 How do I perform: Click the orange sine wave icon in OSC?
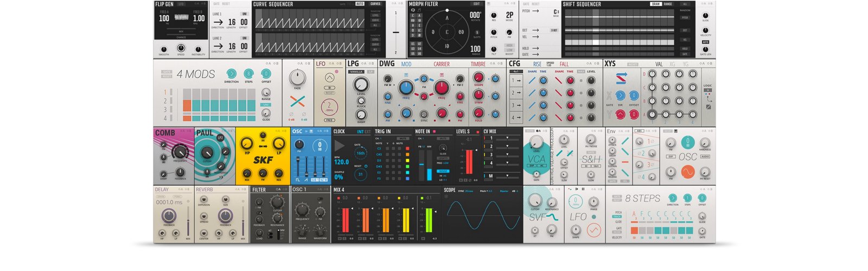(x=688, y=172)
